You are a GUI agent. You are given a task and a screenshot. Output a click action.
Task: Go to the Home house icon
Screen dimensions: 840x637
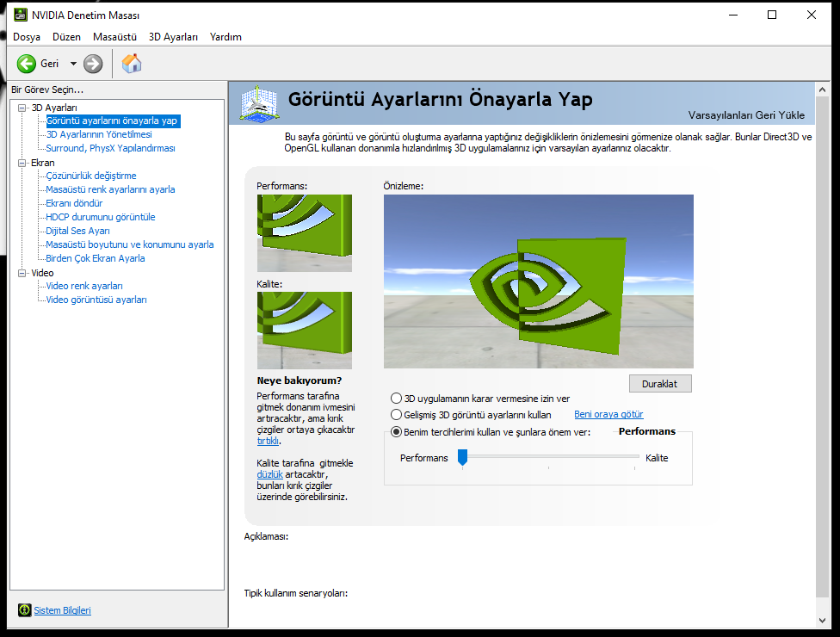(x=131, y=64)
